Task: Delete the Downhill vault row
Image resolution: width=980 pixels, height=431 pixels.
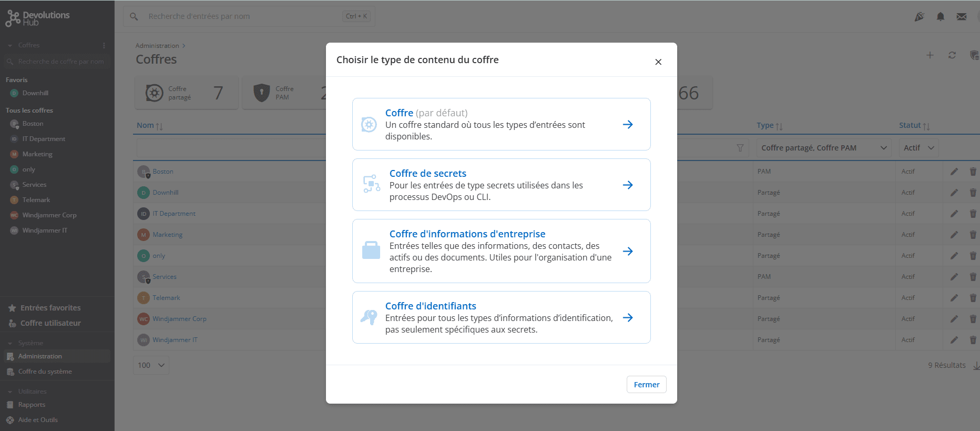Action: click(x=973, y=193)
